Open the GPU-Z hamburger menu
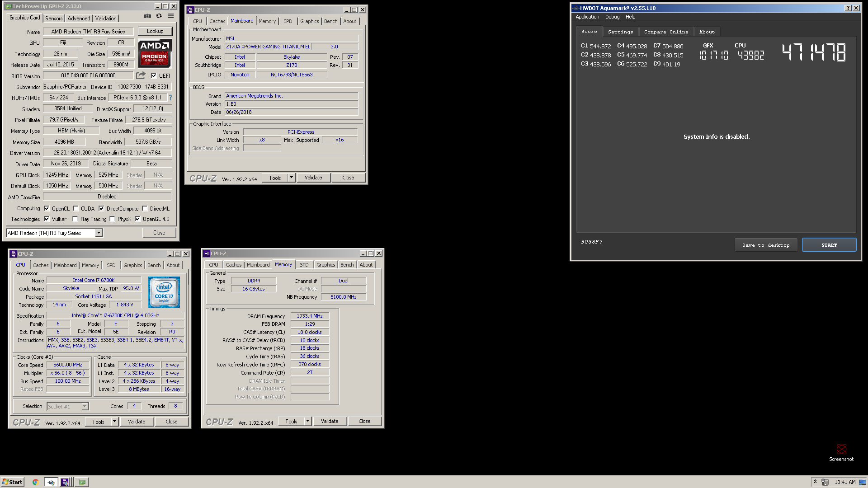Viewport: 868px width, 488px height. (x=171, y=16)
